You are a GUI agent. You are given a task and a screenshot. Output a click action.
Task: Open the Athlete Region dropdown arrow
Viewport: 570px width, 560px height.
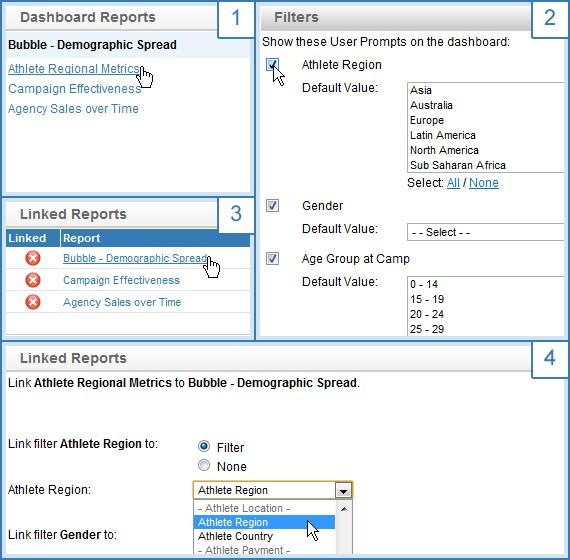(x=343, y=491)
